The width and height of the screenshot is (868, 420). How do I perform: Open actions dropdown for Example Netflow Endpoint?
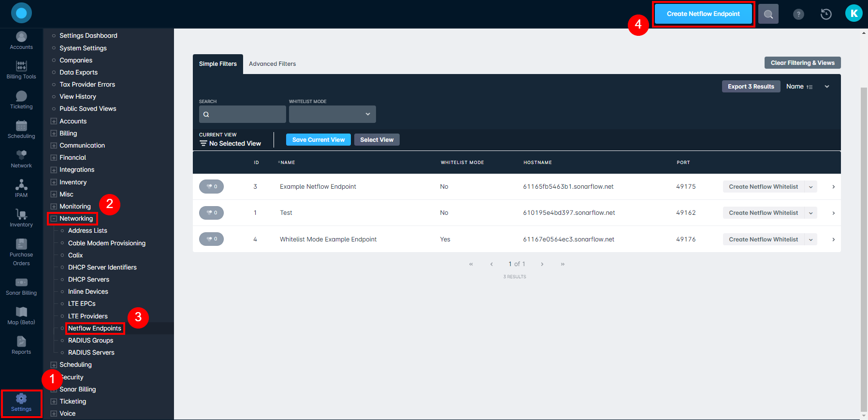click(x=811, y=187)
